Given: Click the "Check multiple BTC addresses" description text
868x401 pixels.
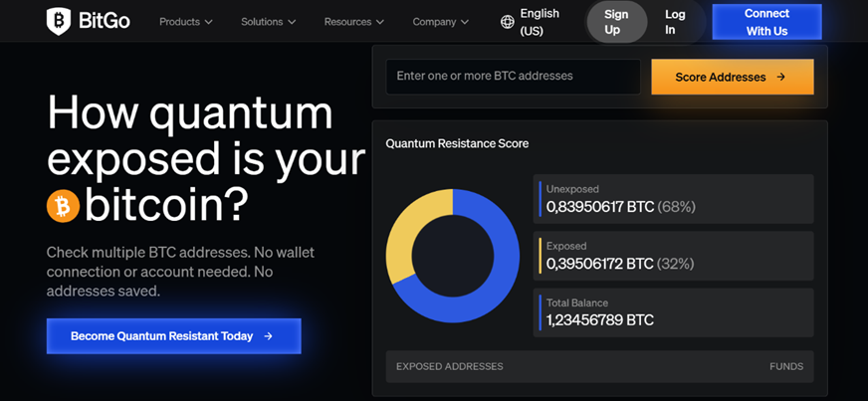Looking at the screenshot, I should coord(180,272).
